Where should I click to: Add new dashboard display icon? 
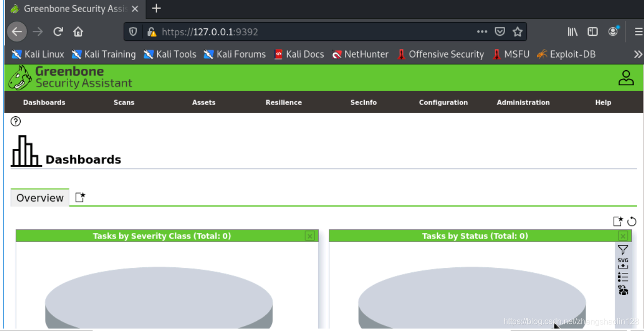(x=618, y=221)
